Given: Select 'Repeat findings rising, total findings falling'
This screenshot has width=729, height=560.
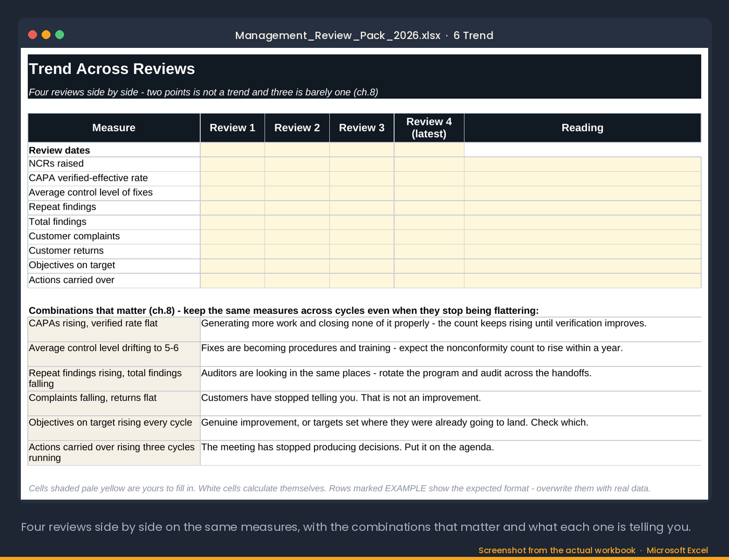Looking at the screenshot, I should point(114,379).
